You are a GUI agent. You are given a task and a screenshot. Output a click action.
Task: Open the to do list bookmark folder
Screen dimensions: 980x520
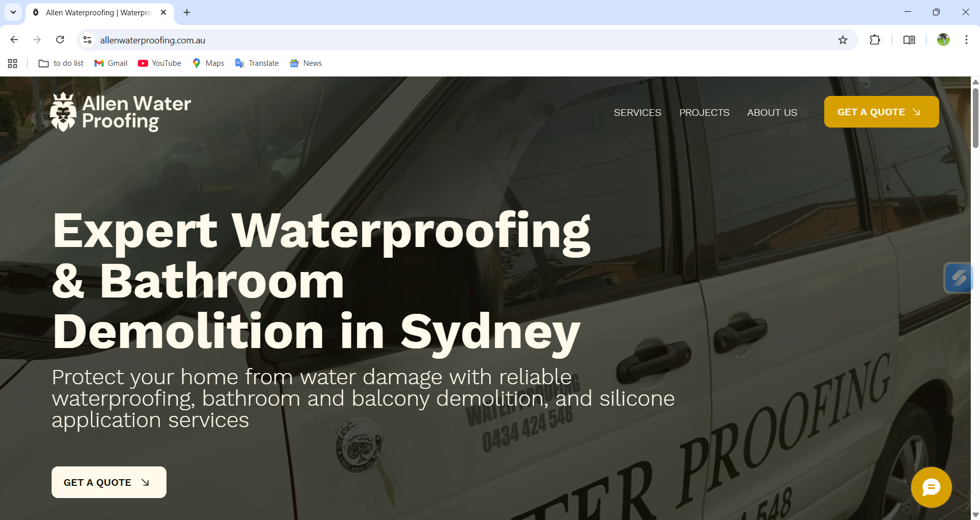coord(61,63)
